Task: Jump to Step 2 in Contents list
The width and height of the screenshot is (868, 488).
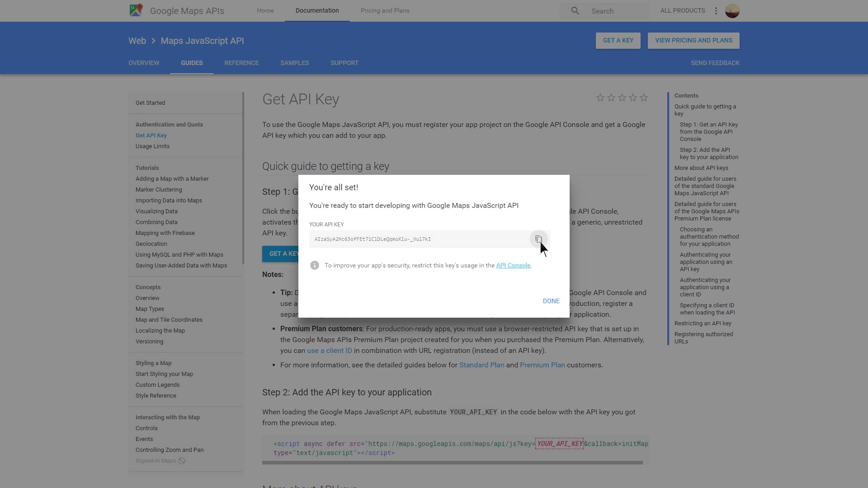Action: tap(709, 154)
